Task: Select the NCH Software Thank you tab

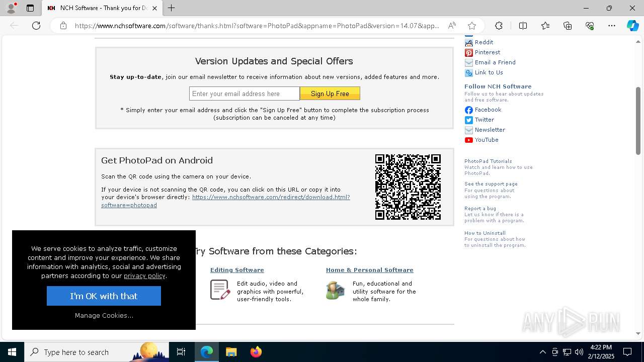Action: (102, 8)
